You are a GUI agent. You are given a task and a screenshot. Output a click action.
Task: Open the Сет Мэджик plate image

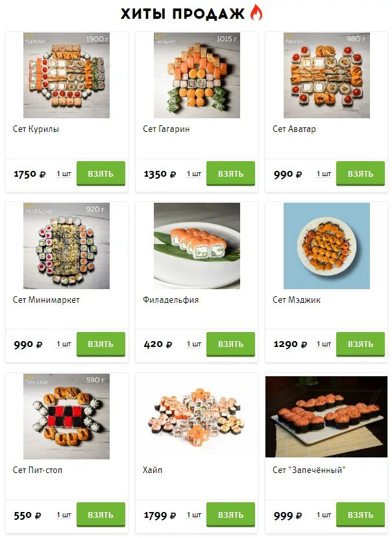326,246
